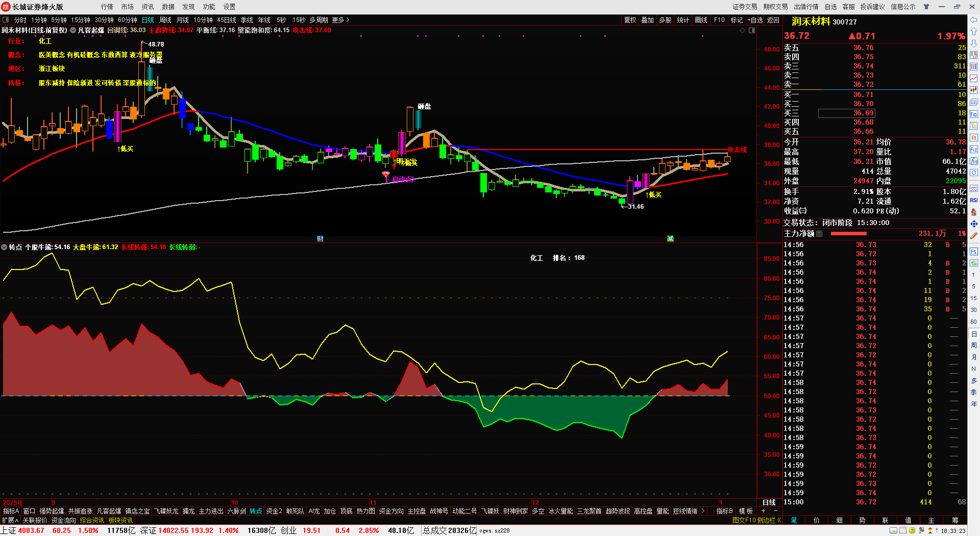Toggle the 转点 indicator round marker
The image size is (980, 536).
coord(4,247)
